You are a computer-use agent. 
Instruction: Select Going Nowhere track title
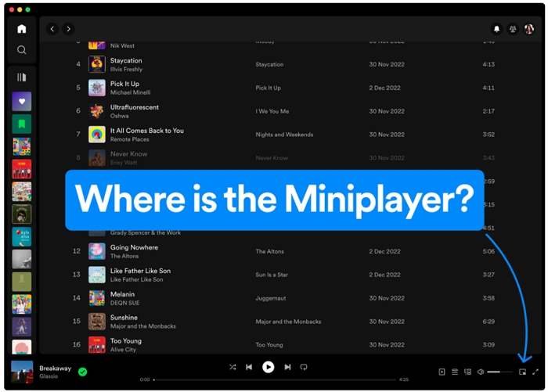point(134,247)
